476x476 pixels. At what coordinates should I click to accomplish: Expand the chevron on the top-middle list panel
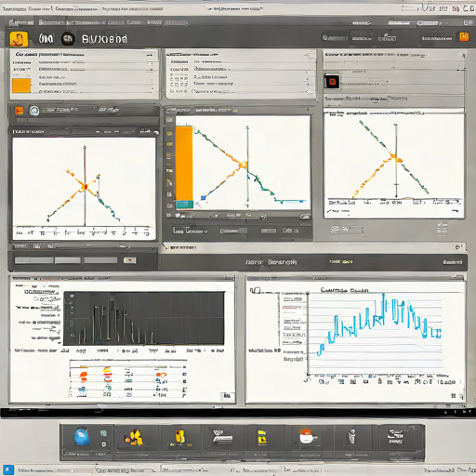pyautogui.click(x=308, y=56)
